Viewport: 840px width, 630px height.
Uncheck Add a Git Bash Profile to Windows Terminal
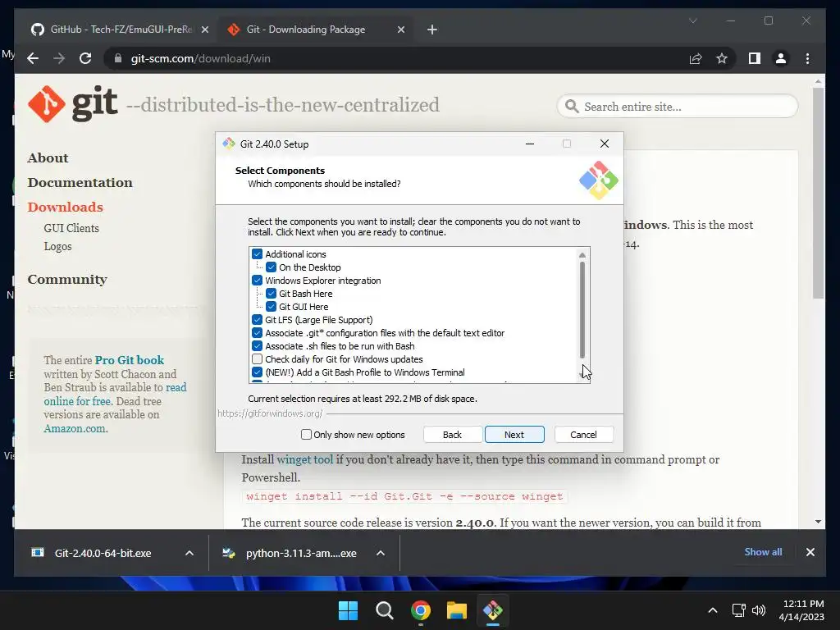click(x=257, y=372)
